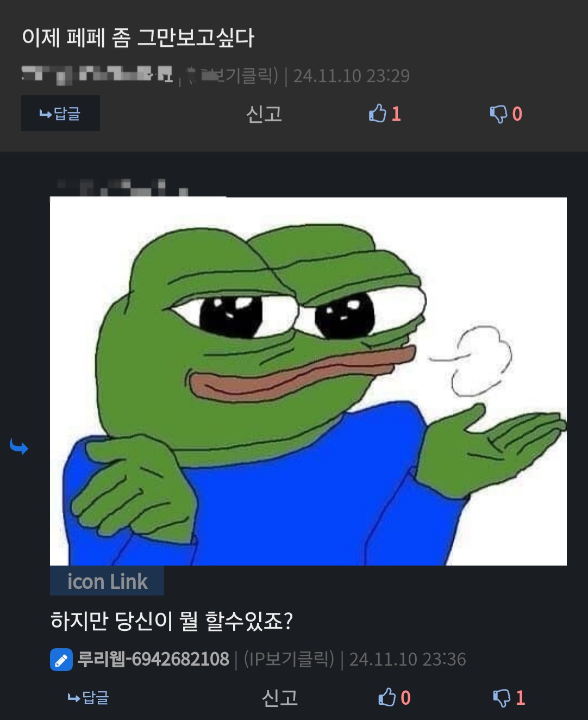Click the thumbs-up icon on the top comment

[x=377, y=113]
